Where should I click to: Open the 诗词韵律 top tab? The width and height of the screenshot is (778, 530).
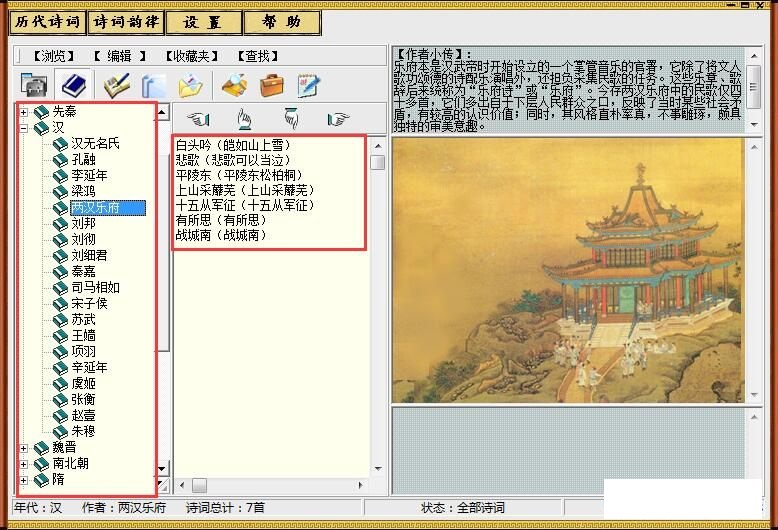pyautogui.click(x=126, y=22)
